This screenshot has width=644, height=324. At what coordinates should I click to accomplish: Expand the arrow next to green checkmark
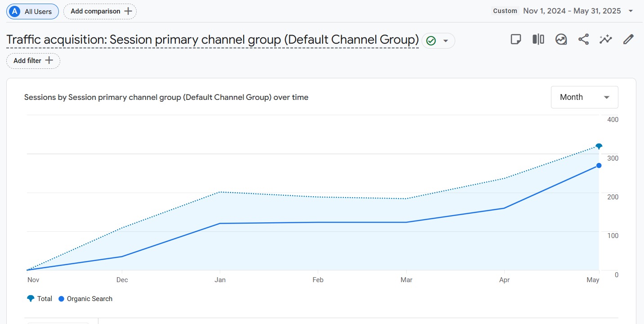(446, 41)
